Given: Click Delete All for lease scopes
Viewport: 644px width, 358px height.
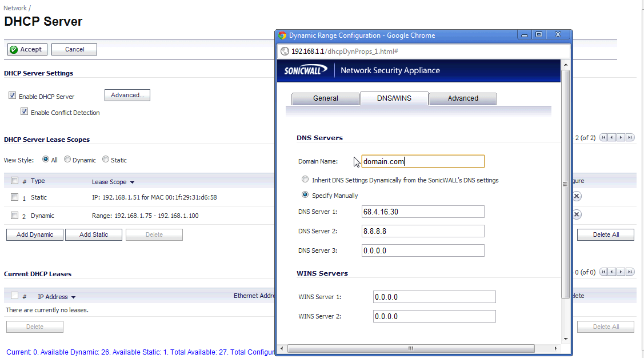Looking at the screenshot, I should (x=606, y=234).
